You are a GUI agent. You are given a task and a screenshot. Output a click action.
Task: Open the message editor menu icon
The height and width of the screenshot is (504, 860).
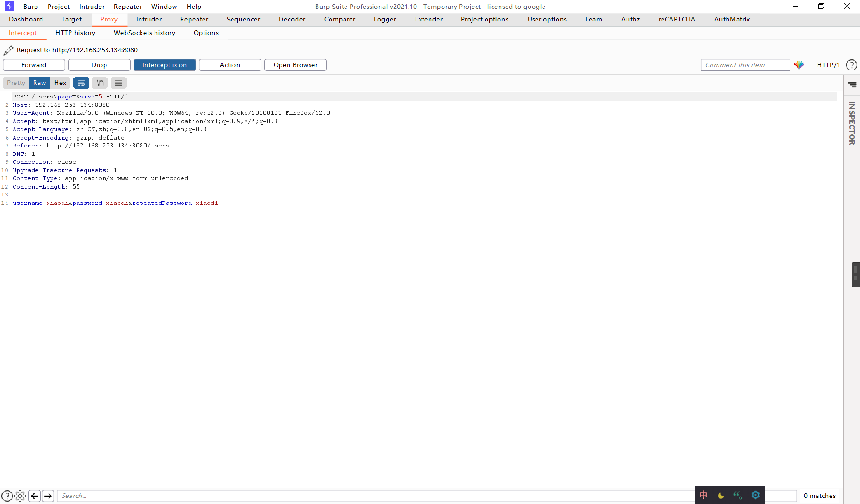click(x=118, y=83)
